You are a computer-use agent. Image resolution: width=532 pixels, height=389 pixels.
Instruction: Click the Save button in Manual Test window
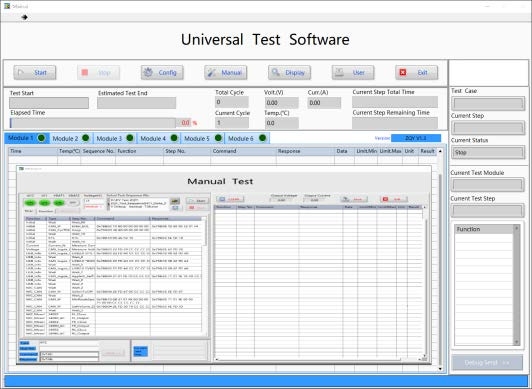click(x=354, y=199)
